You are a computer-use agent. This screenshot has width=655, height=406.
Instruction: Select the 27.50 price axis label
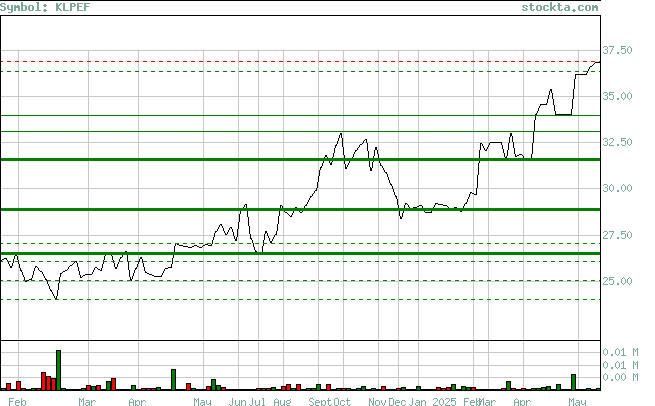point(617,235)
